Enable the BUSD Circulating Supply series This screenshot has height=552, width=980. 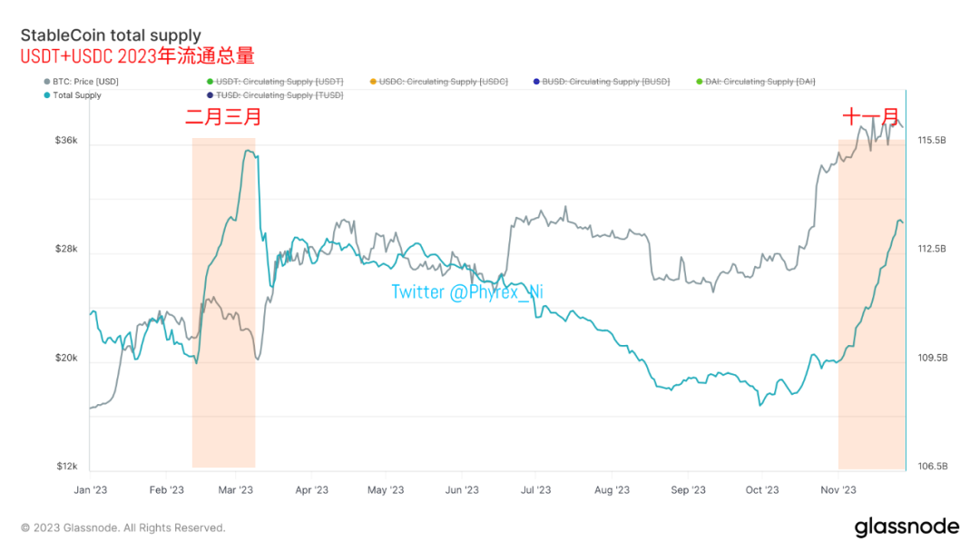tap(602, 82)
